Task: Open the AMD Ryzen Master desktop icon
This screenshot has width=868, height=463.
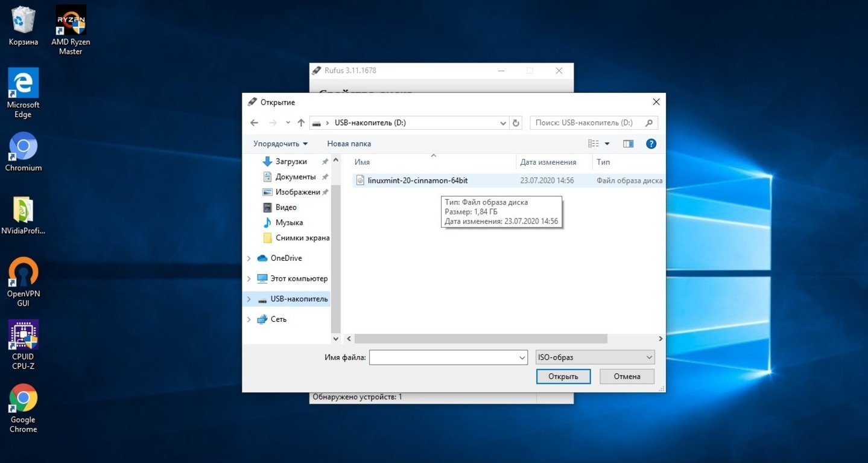Action: point(71,30)
